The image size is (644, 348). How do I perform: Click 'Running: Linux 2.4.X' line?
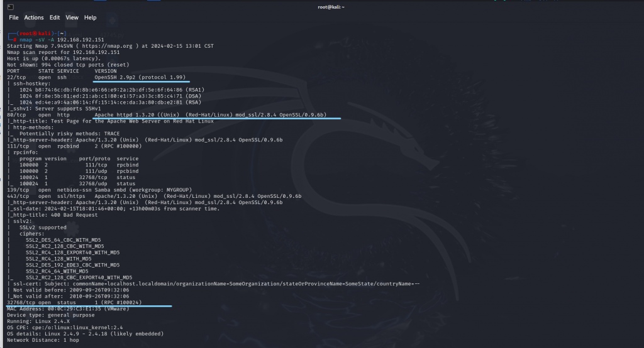tap(38, 322)
